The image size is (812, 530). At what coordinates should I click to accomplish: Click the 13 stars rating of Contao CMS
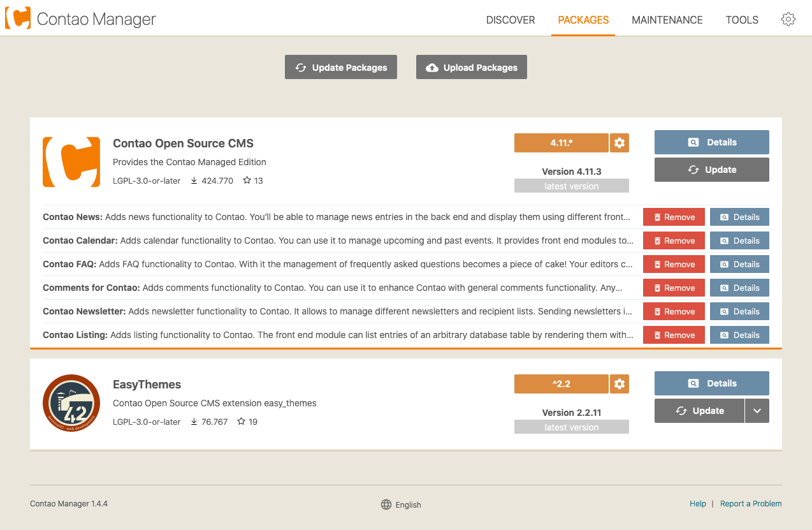pos(253,180)
